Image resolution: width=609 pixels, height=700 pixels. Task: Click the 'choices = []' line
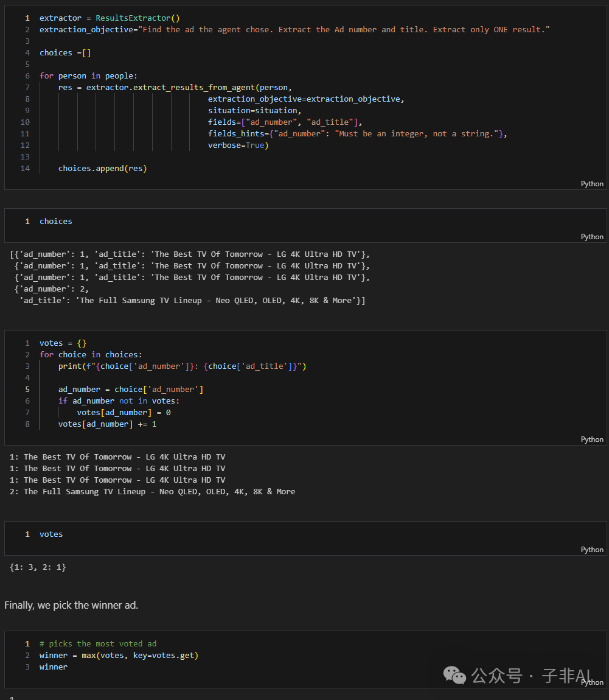(65, 53)
